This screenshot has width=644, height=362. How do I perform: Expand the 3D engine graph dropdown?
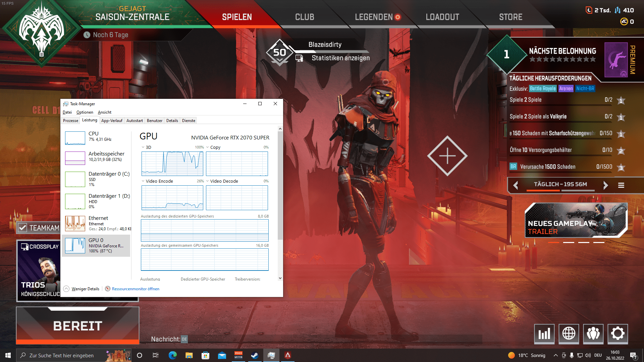pos(143,147)
